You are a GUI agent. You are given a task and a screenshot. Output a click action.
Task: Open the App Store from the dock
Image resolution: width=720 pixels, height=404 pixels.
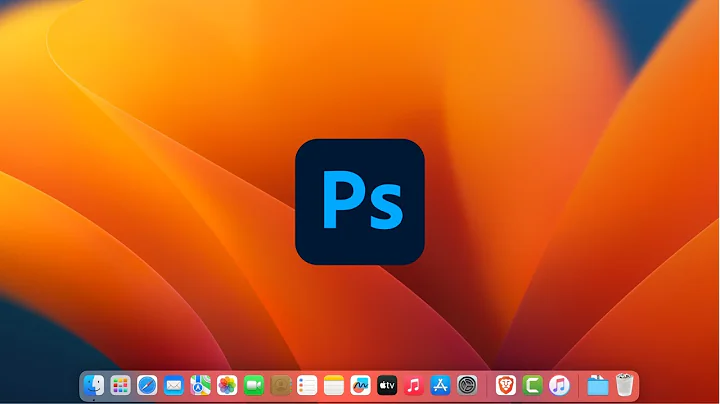coord(440,385)
